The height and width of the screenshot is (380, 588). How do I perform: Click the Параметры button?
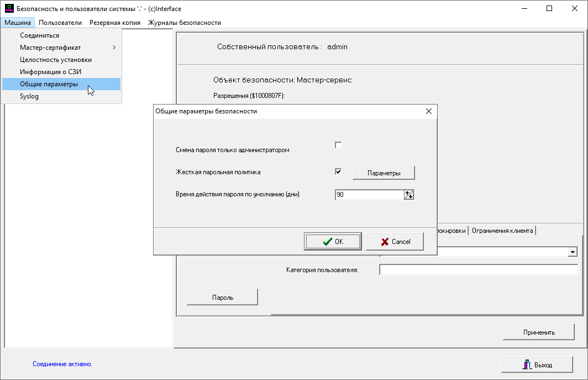(x=384, y=173)
